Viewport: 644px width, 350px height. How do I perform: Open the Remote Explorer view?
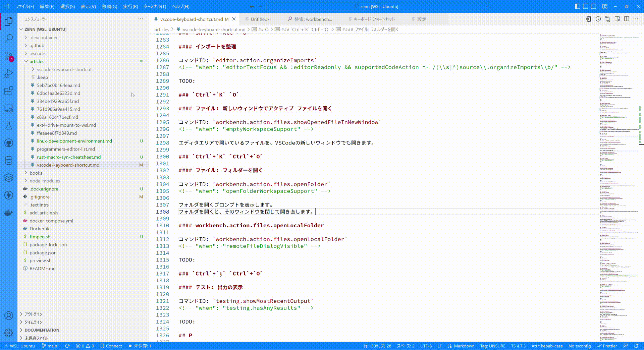[x=9, y=108]
